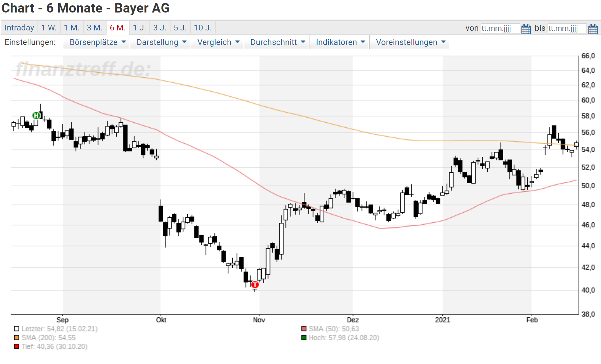The width and height of the screenshot is (601, 364).
Task: Click the 'Letzter: 54,82 (15.02.21)' legend text
Action: coord(60,329)
